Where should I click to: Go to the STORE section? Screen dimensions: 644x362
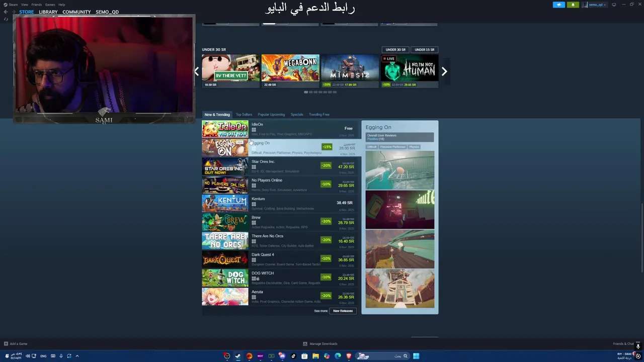(27, 12)
